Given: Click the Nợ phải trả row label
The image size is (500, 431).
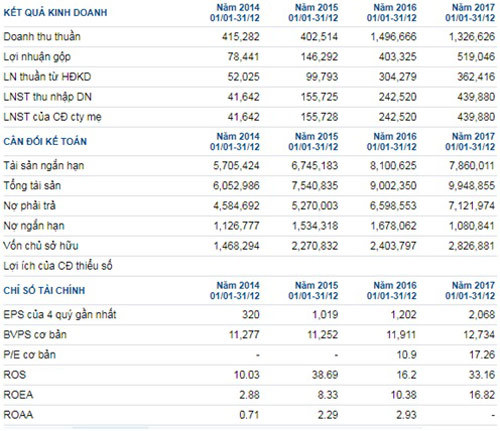Looking at the screenshot, I should pyautogui.click(x=30, y=206).
